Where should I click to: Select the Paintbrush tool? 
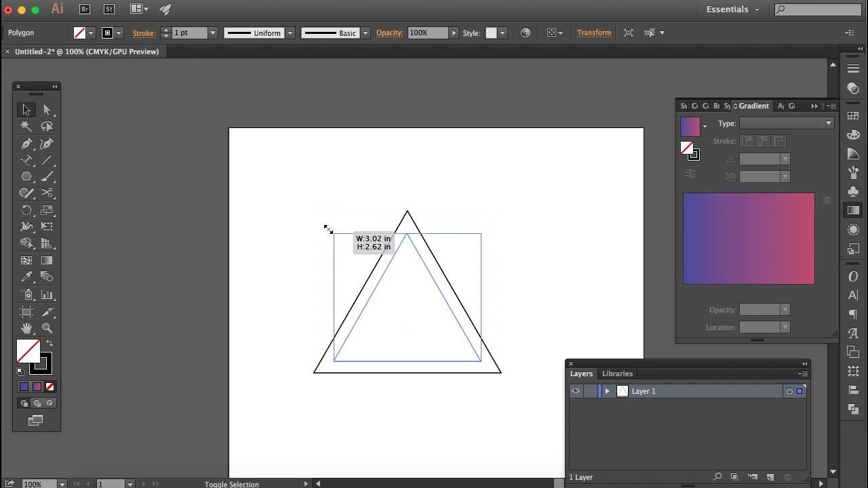[47, 176]
